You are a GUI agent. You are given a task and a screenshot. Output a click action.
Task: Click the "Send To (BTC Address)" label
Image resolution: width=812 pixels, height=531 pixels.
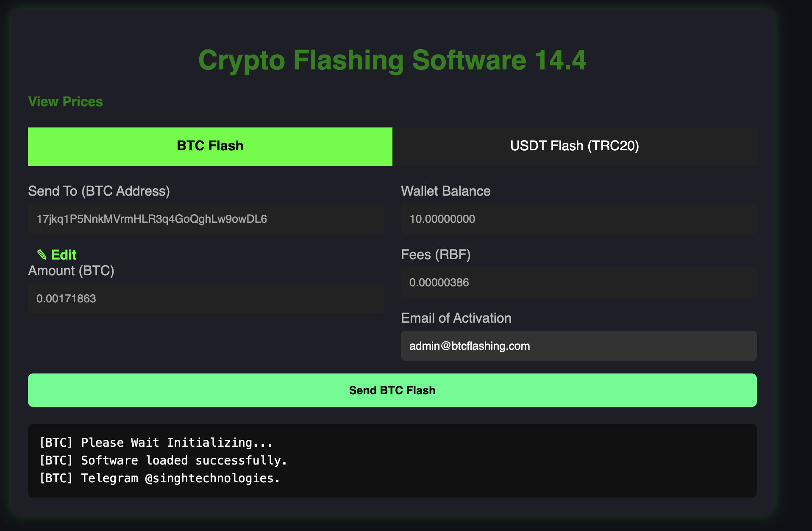99,191
